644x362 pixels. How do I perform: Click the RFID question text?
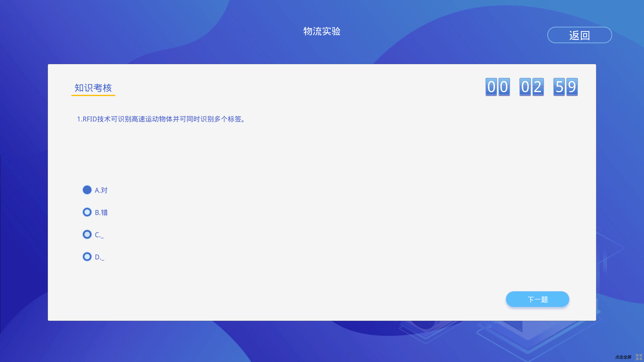point(161,119)
